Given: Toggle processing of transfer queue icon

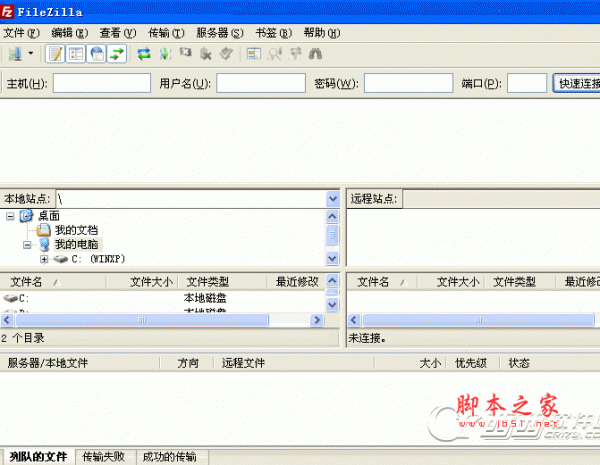Looking at the screenshot, I should point(165,54).
